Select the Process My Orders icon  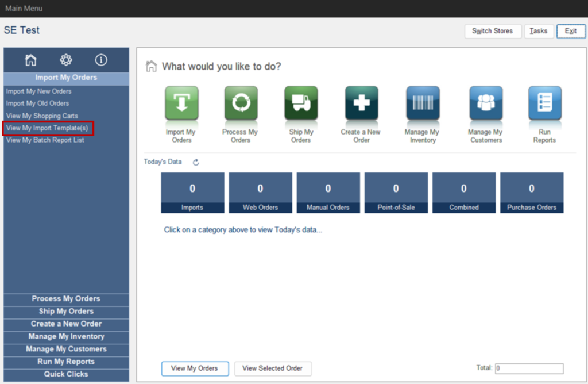241,105
